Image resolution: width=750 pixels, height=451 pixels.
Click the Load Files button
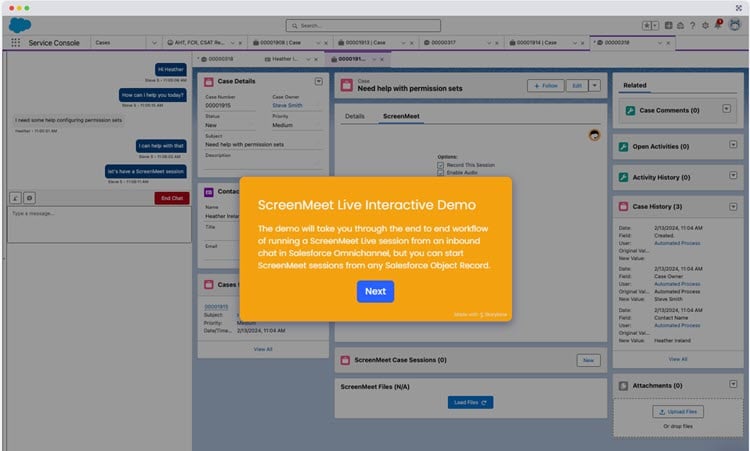coord(470,403)
